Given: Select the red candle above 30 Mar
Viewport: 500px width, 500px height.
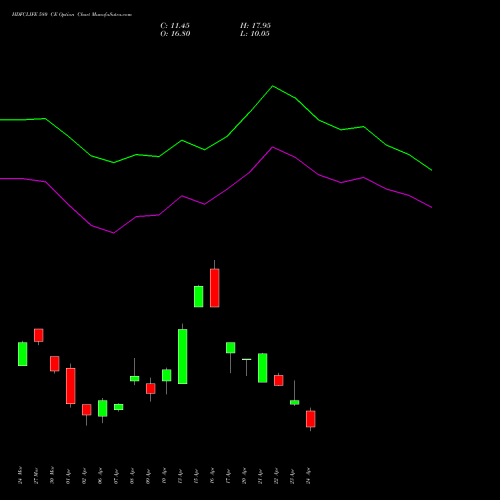Looking at the screenshot, I should pos(55,364).
